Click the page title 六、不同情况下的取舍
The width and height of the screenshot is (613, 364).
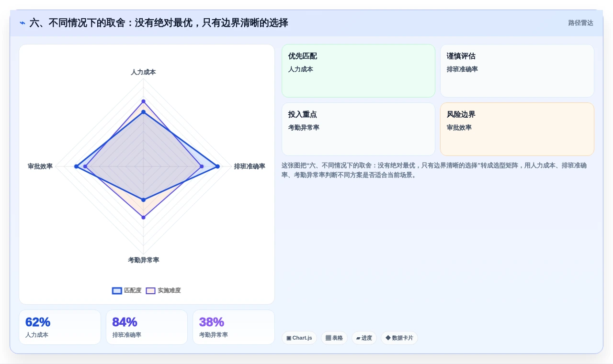tap(159, 23)
